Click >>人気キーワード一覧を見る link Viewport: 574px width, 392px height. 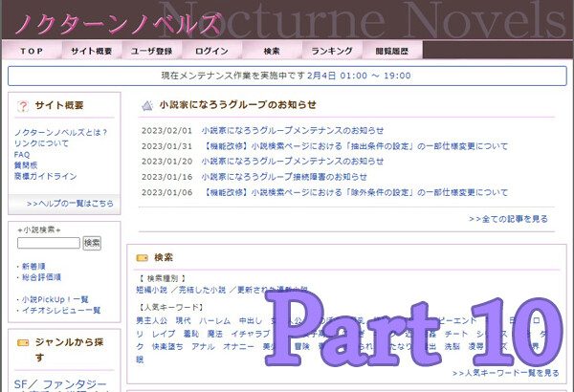(x=506, y=373)
